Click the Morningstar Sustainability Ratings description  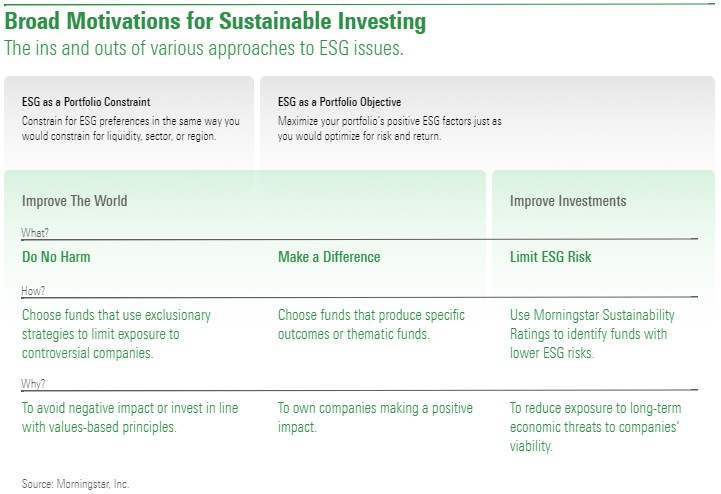pos(592,334)
